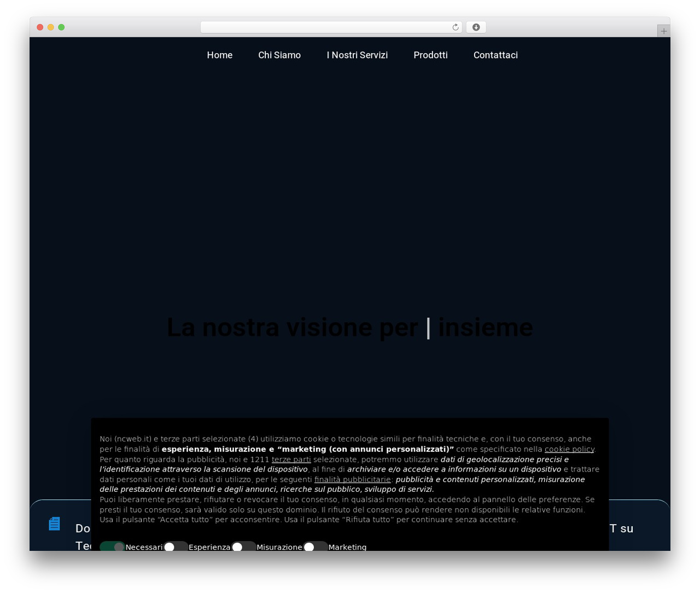Open I Nostri Servizi menu item
700x593 pixels.
click(x=357, y=55)
